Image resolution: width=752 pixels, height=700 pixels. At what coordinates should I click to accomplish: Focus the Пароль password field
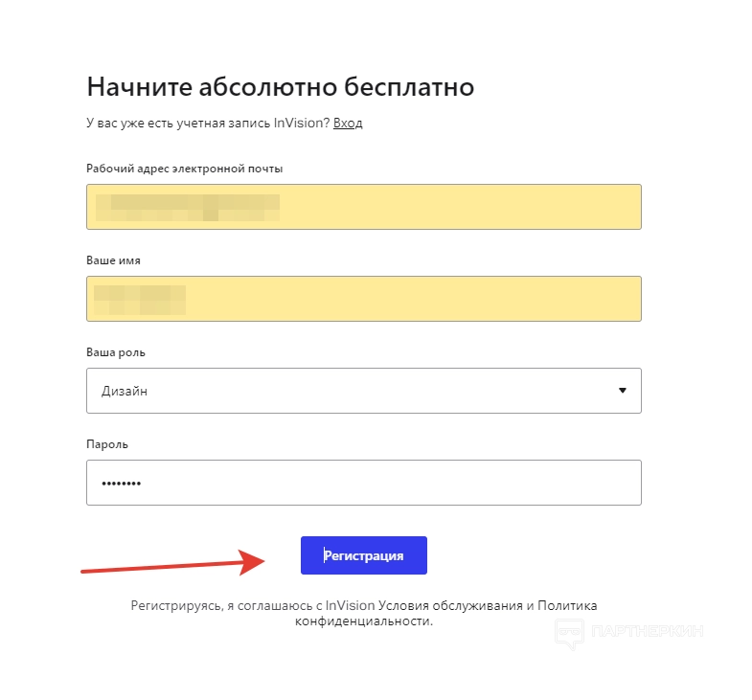[x=363, y=483]
